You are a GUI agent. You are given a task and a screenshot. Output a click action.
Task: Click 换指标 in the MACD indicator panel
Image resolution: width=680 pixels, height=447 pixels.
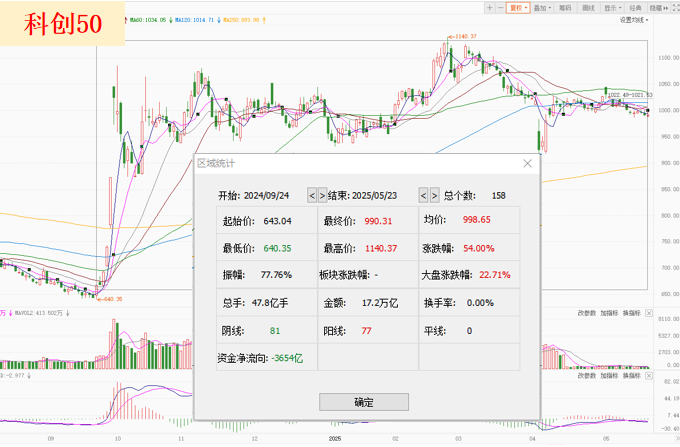[631, 375]
